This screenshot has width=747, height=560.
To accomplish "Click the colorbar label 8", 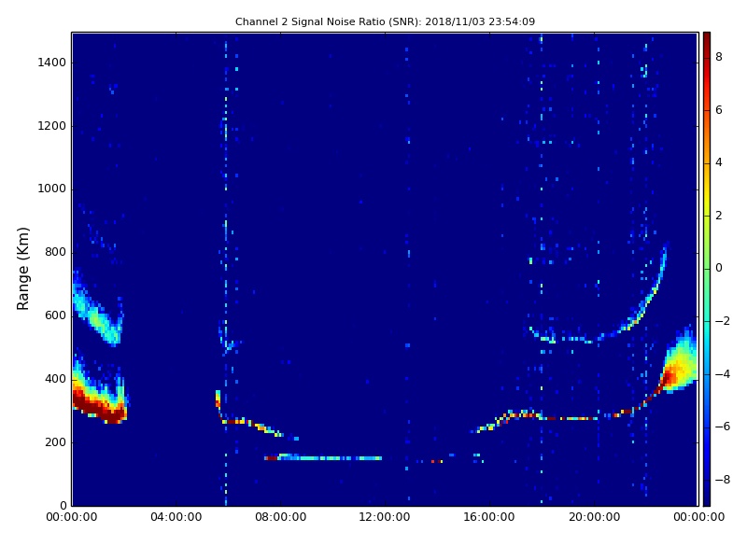I will click(x=719, y=57).
